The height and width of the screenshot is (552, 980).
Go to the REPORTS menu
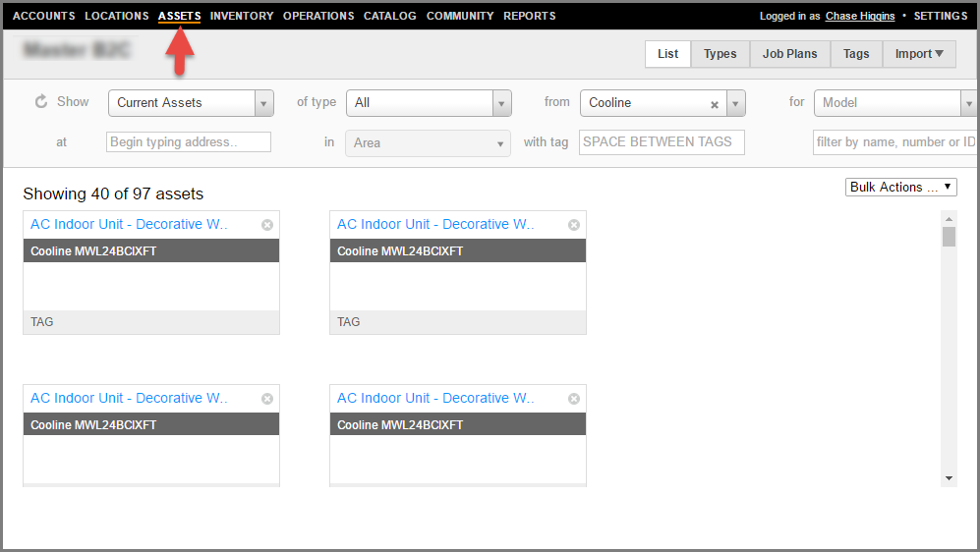529,16
